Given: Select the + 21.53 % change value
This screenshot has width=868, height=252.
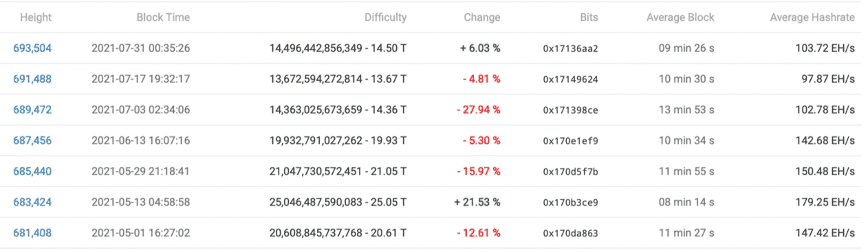Looking at the screenshot, I should (x=477, y=202).
